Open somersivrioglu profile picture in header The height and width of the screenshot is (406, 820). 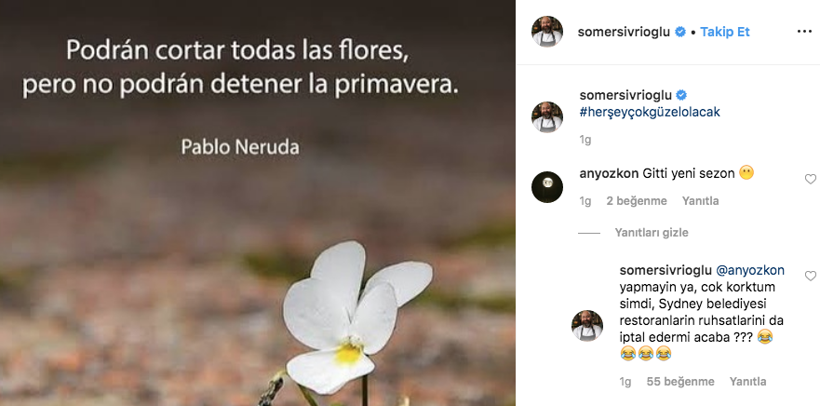point(547,31)
